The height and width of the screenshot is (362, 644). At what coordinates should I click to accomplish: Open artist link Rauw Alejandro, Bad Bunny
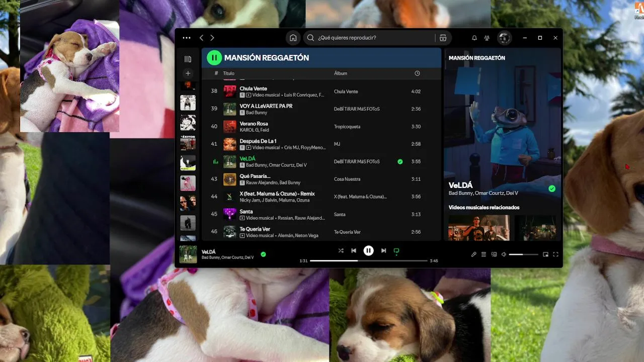point(273,183)
